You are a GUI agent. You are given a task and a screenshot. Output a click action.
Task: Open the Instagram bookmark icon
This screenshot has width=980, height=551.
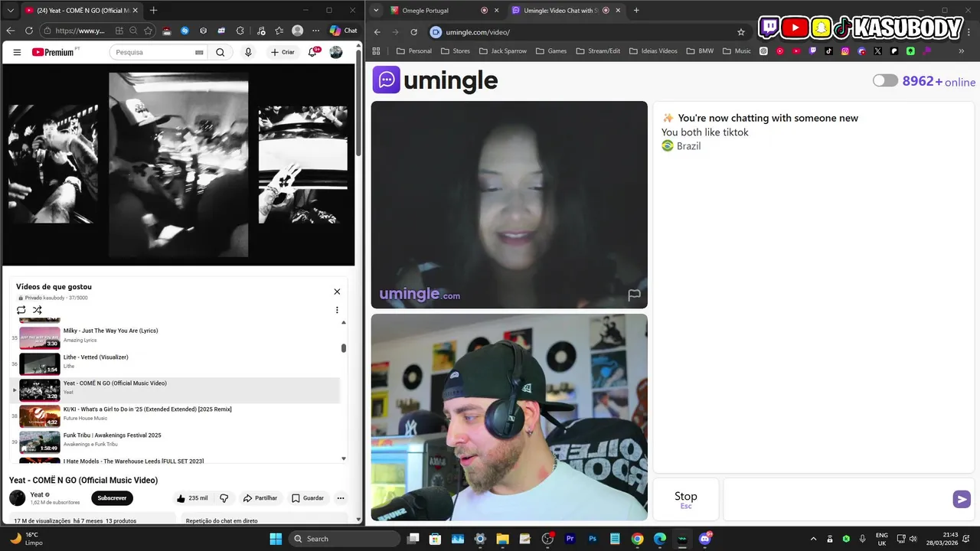point(845,51)
